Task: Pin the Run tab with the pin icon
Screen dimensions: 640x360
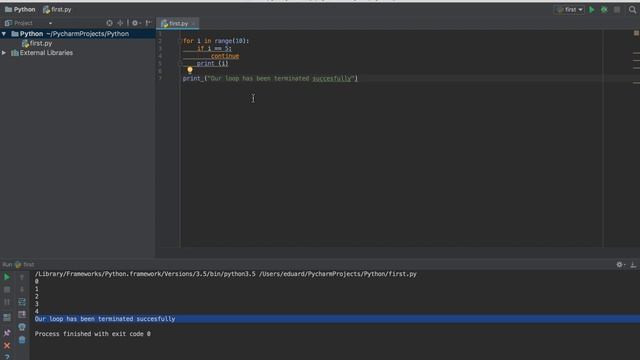Action: tap(7, 333)
